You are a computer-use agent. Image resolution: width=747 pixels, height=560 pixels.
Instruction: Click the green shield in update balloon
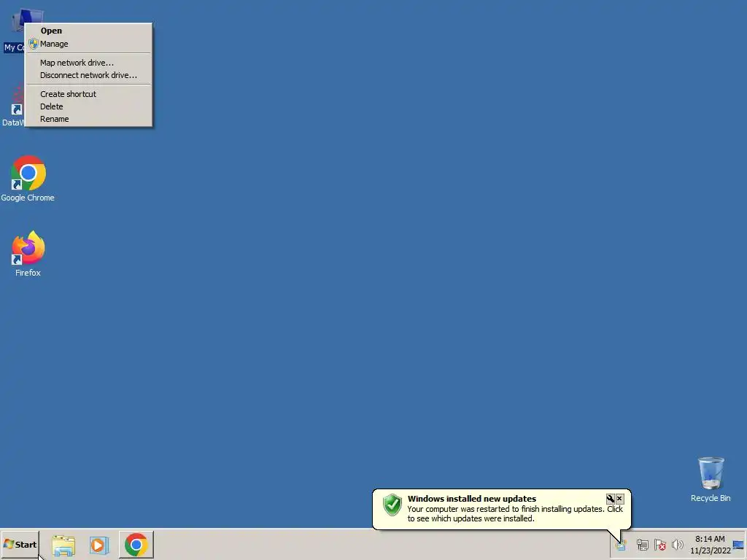point(392,505)
